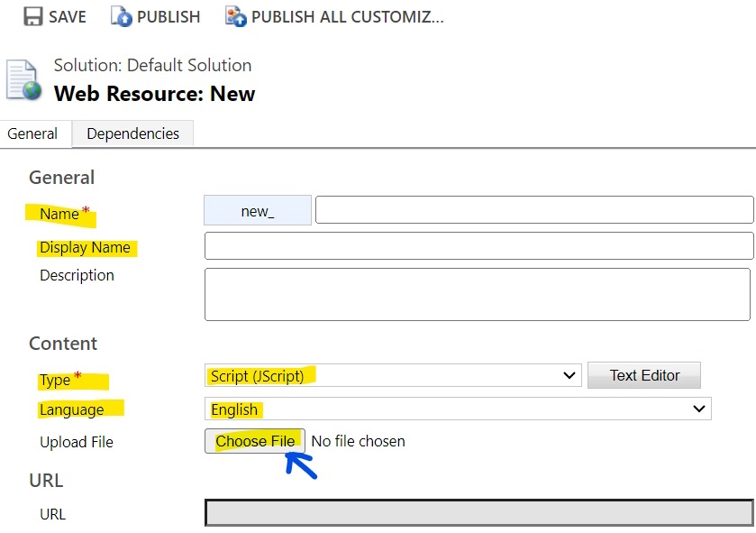The width and height of the screenshot is (756, 533).
Task: Click the floppy disk icon beside SAVE
Action: tap(33, 15)
